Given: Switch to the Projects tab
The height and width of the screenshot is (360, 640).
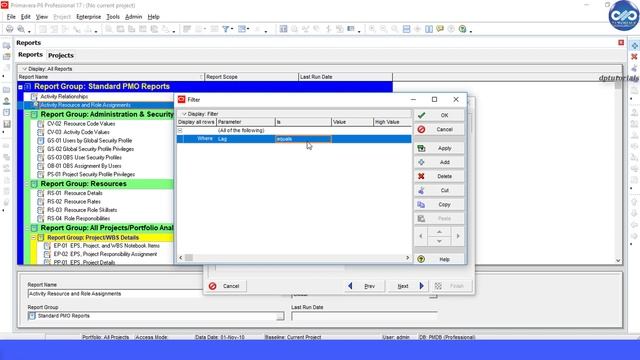Looking at the screenshot, I should [61, 55].
